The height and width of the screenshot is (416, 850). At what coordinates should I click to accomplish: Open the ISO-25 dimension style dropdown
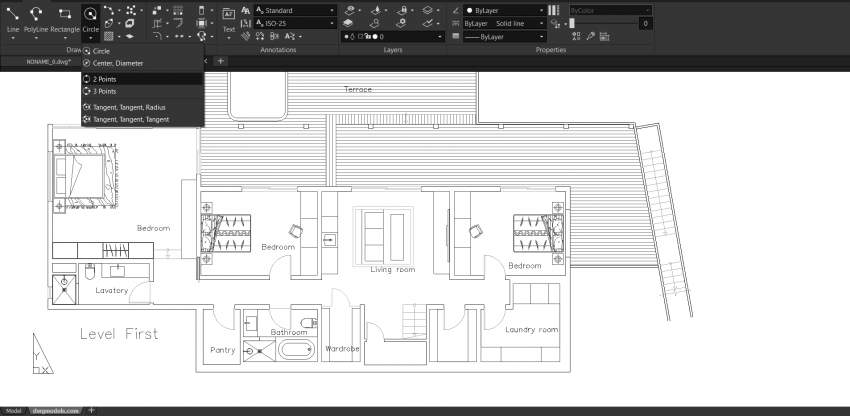[295, 23]
